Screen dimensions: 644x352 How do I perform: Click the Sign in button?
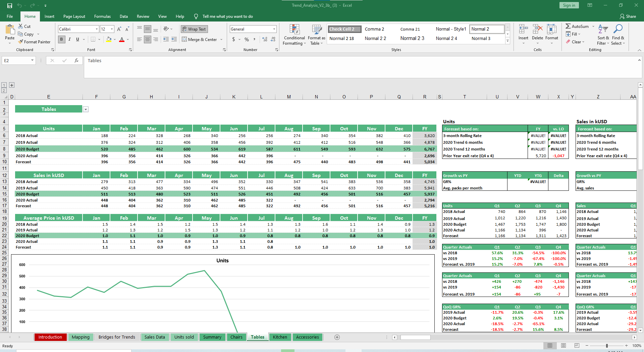(x=569, y=5)
